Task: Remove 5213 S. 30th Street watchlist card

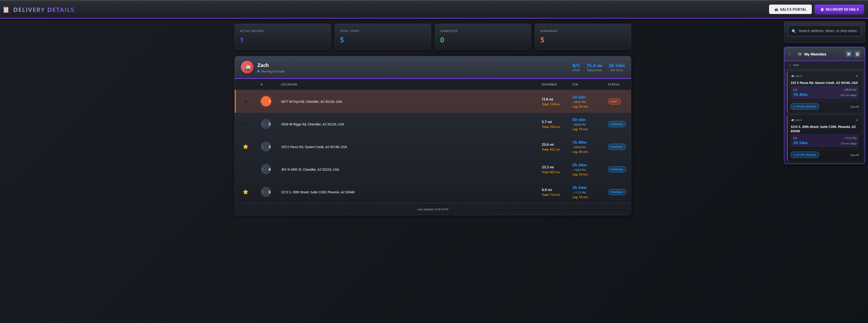Action: pyautogui.click(x=857, y=120)
